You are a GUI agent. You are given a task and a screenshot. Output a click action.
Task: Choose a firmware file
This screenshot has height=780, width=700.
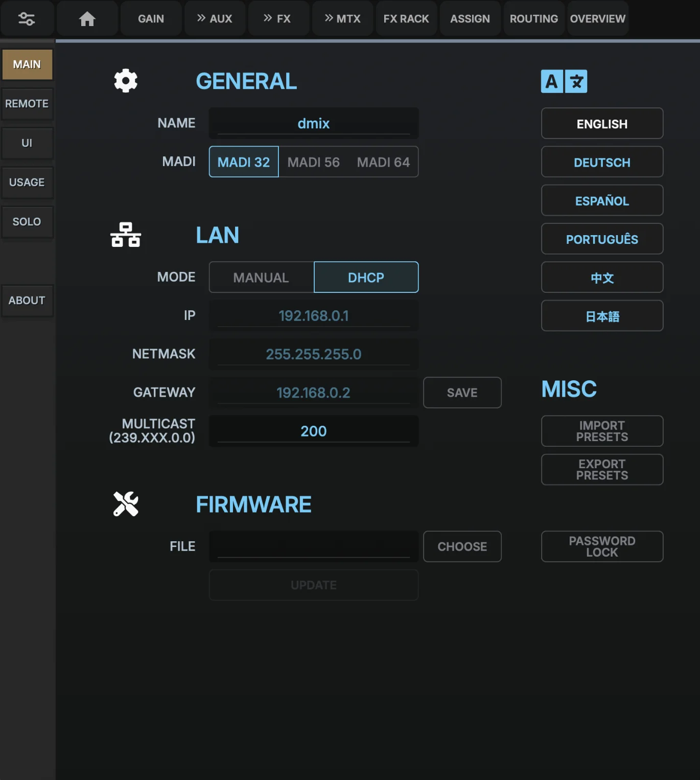tap(462, 546)
